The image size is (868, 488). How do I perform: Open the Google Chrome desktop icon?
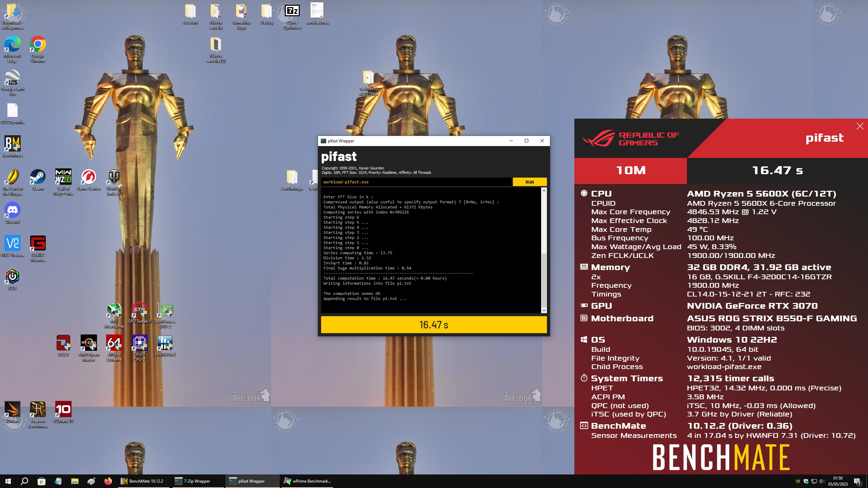(x=38, y=49)
